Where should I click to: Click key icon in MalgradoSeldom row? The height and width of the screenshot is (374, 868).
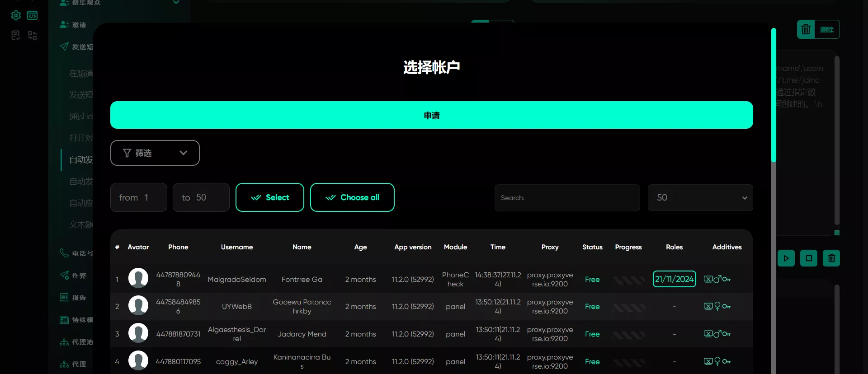click(726, 280)
